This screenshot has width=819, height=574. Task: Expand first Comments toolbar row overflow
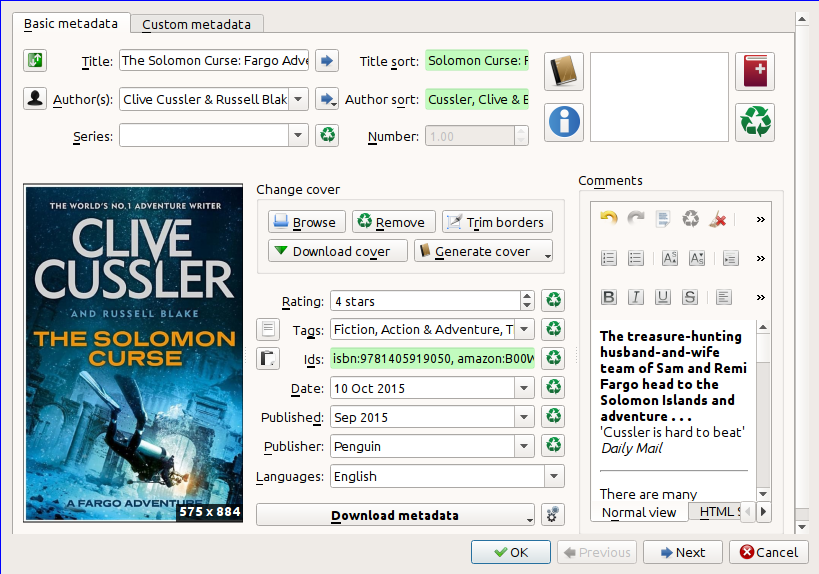coord(760,219)
